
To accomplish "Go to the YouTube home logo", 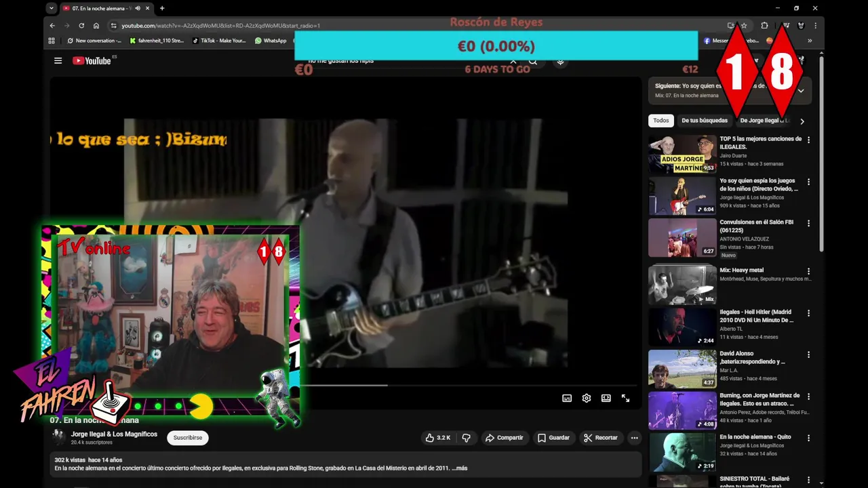I will [92, 60].
